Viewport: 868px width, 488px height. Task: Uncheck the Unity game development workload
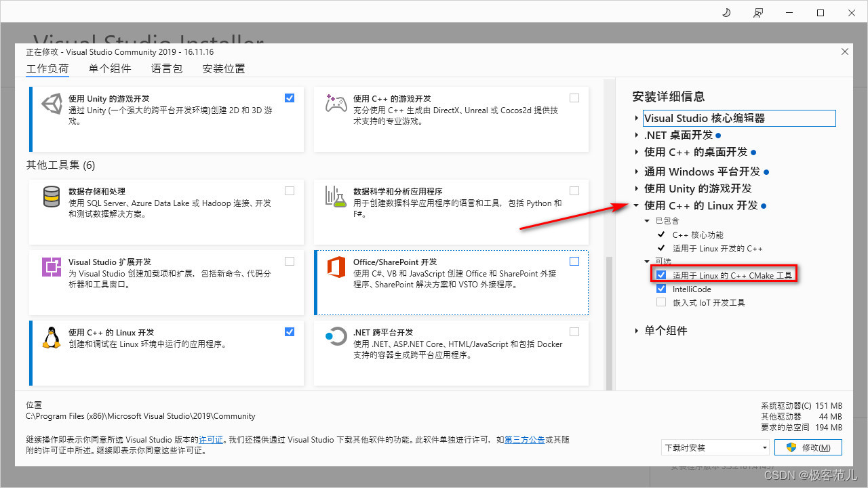pos(290,98)
